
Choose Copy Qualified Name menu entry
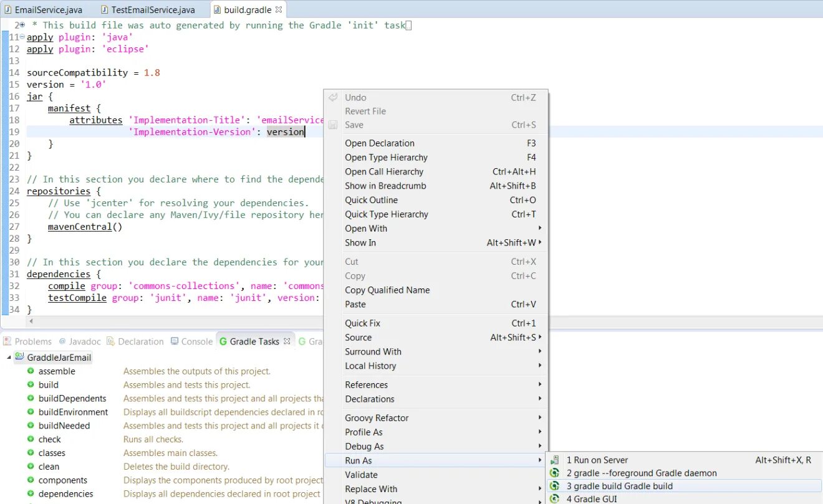click(436, 290)
